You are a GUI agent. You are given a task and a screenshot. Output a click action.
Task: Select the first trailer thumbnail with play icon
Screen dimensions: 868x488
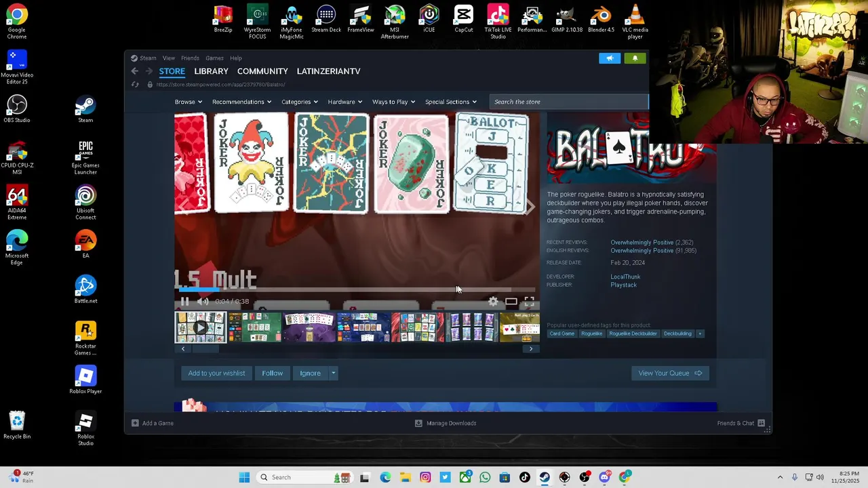point(201,327)
